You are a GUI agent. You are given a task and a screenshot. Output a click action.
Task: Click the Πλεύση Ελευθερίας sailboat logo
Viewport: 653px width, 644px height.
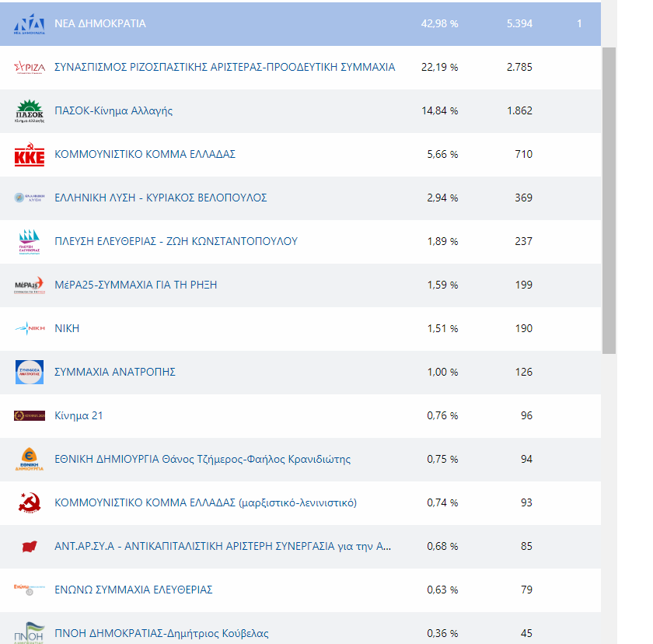point(30,242)
